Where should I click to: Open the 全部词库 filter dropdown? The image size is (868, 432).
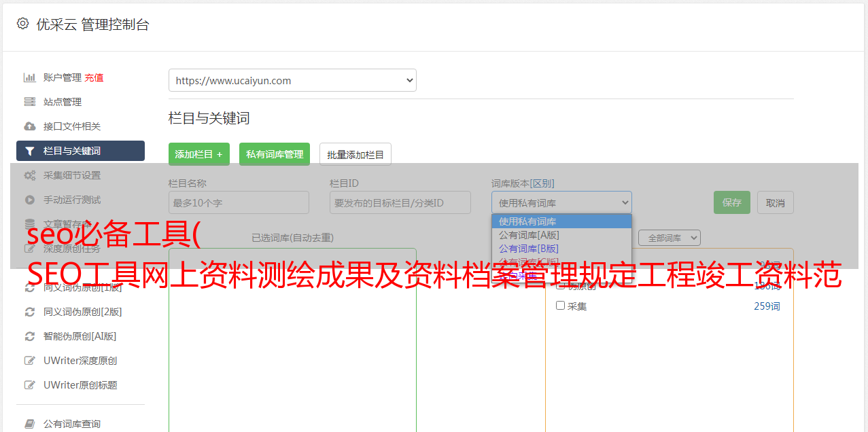[x=669, y=238]
